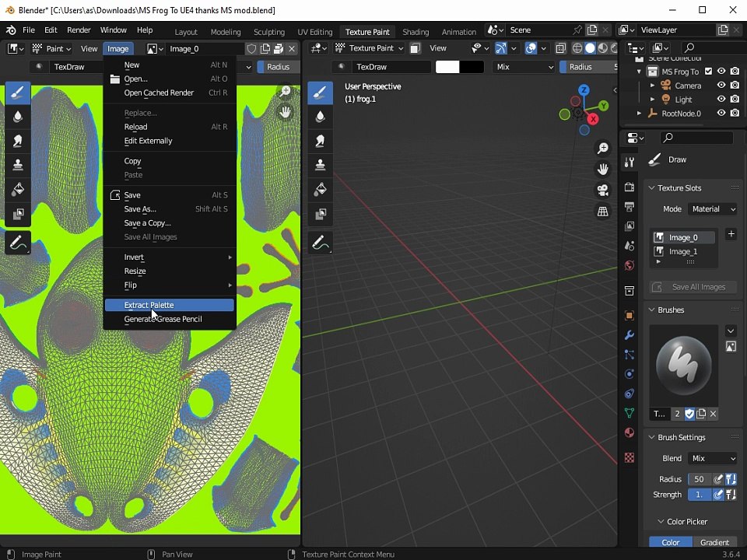Open the World properties tab

pos(630,266)
